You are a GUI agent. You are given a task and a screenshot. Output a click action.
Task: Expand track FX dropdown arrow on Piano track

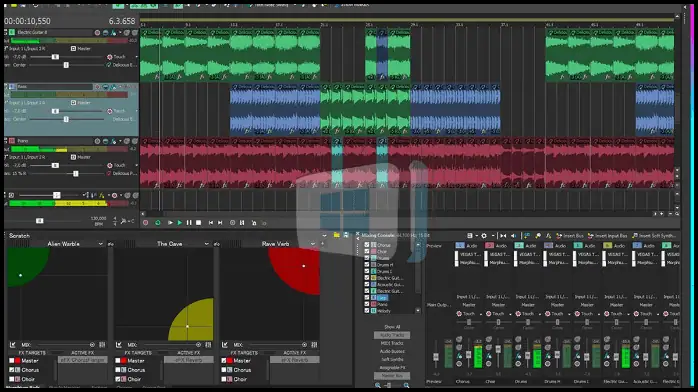(x=120, y=141)
